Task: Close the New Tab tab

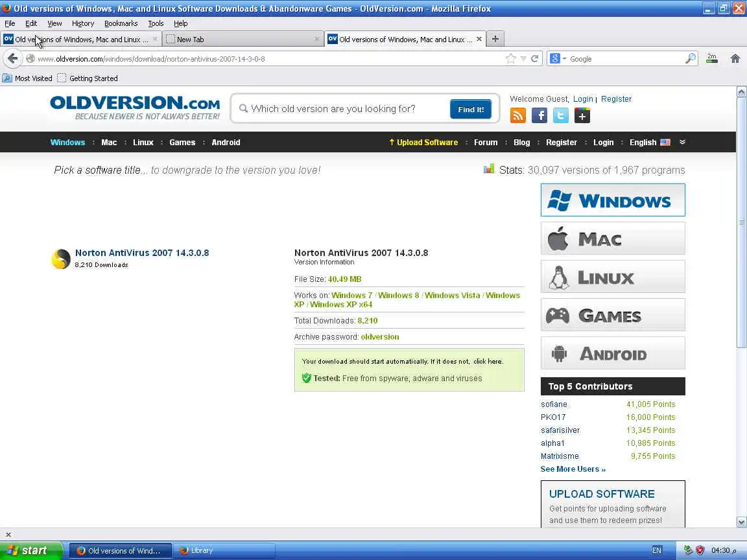Action: point(317,39)
